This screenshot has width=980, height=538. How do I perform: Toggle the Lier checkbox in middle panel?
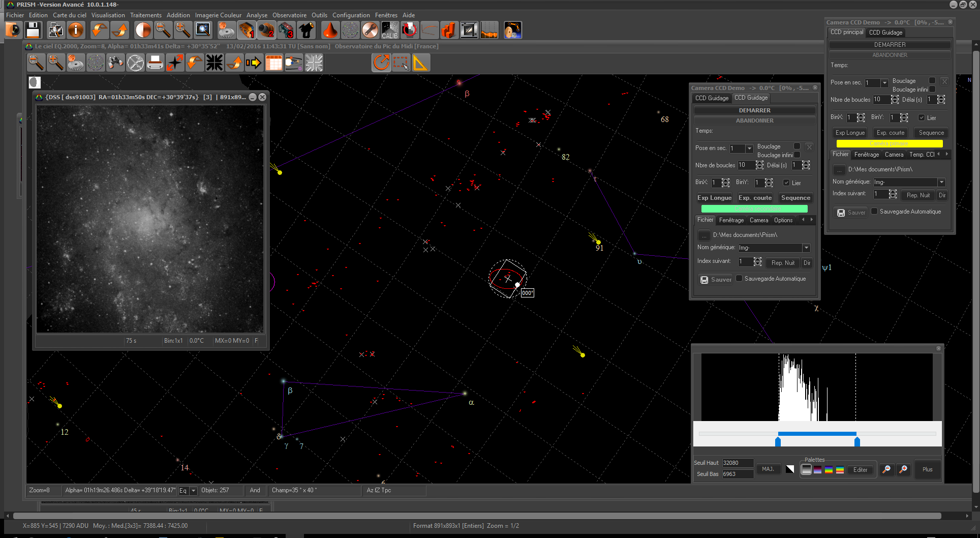(x=786, y=183)
